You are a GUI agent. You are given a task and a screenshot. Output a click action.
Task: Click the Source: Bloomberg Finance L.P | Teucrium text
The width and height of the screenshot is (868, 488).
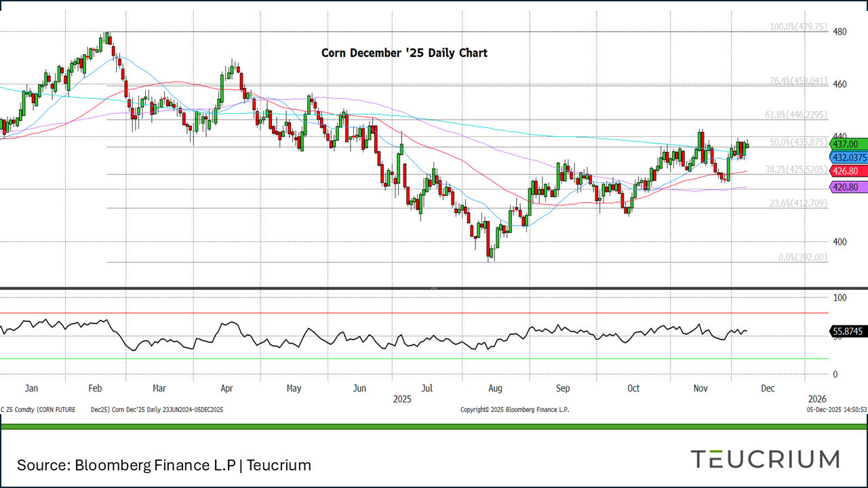tap(164, 465)
